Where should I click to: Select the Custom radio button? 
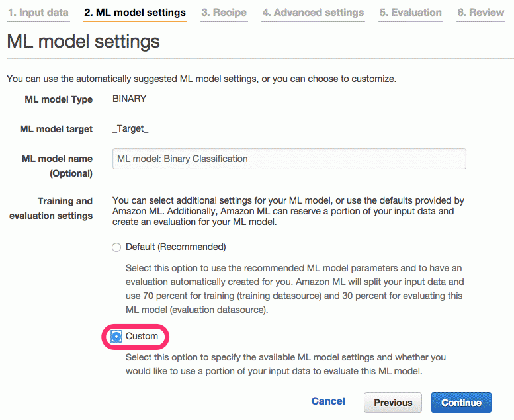click(x=116, y=337)
